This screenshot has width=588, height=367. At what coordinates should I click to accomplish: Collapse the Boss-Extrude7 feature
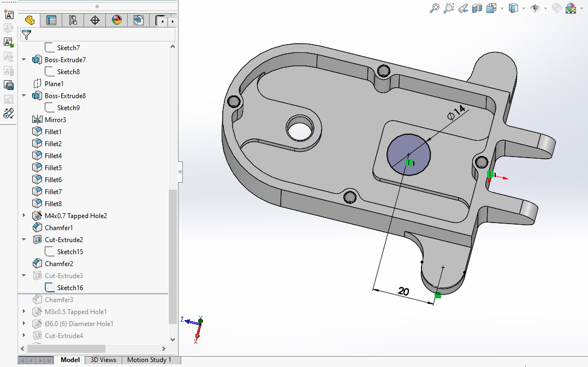23,60
